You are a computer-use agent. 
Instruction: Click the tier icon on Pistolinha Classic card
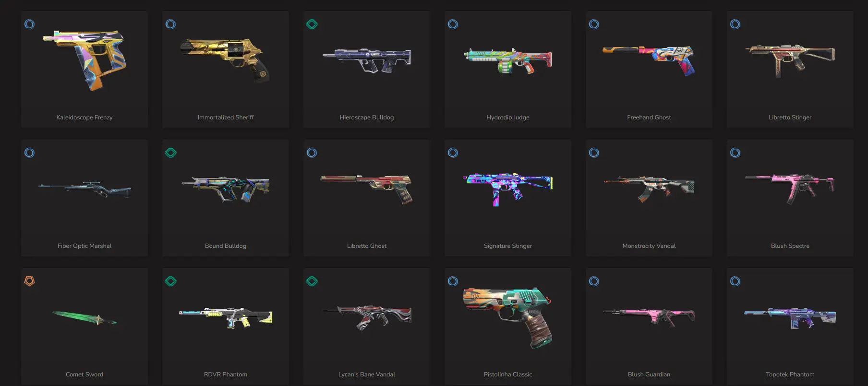pos(453,281)
